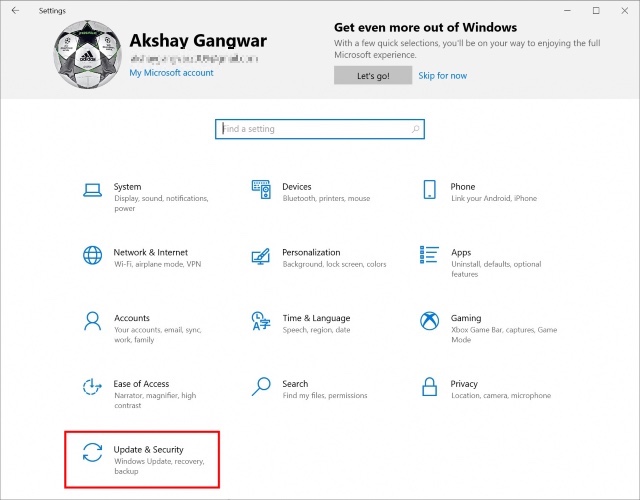Screen dimensions: 640x500
Task: Click 'Background, lock screen, colors' description
Action: click(x=334, y=264)
